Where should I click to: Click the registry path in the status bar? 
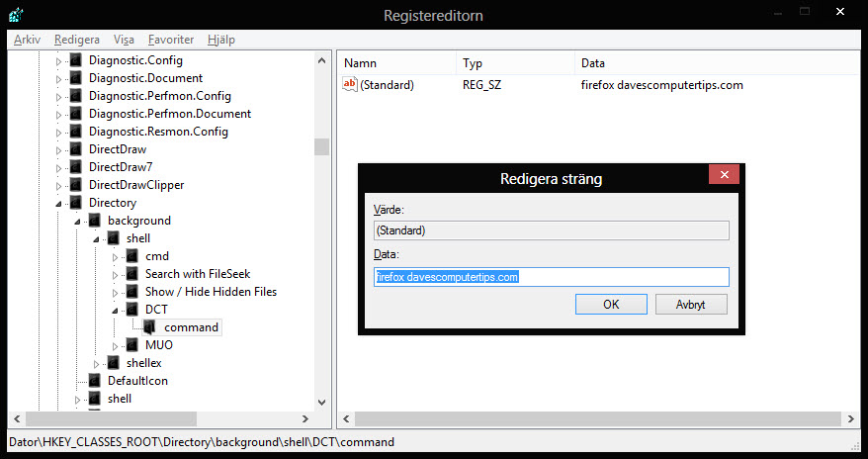pos(202,442)
